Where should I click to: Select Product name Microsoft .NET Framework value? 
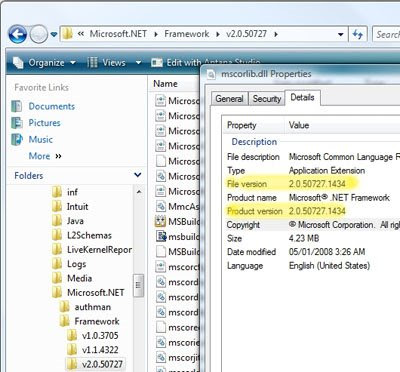(339, 198)
